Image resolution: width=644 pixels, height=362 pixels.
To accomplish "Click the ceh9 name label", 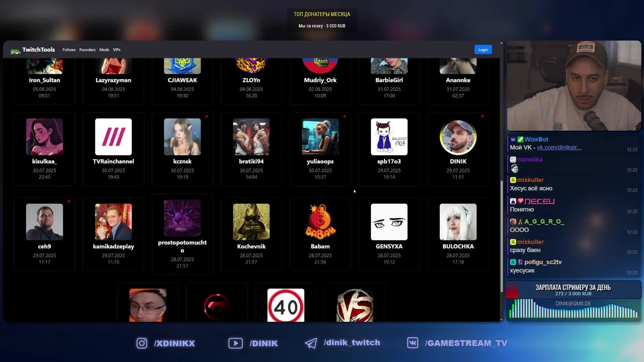I will click(44, 246).
